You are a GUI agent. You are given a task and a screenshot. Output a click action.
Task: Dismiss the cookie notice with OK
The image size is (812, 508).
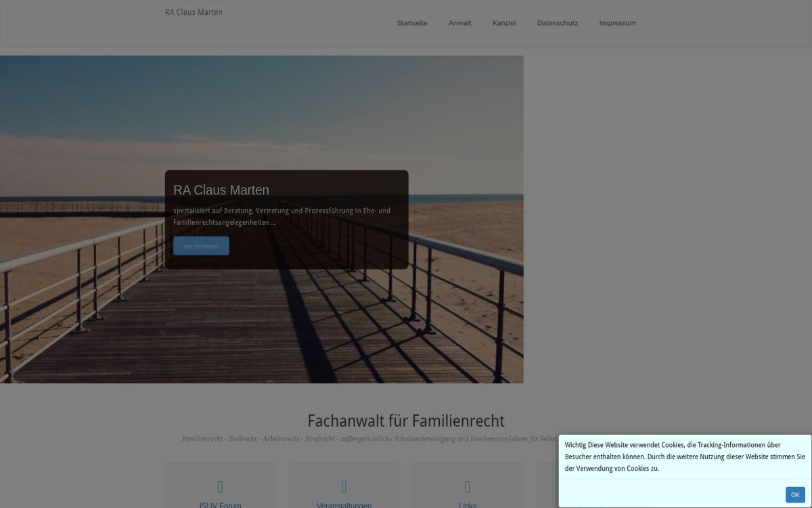tap(795, 494)
